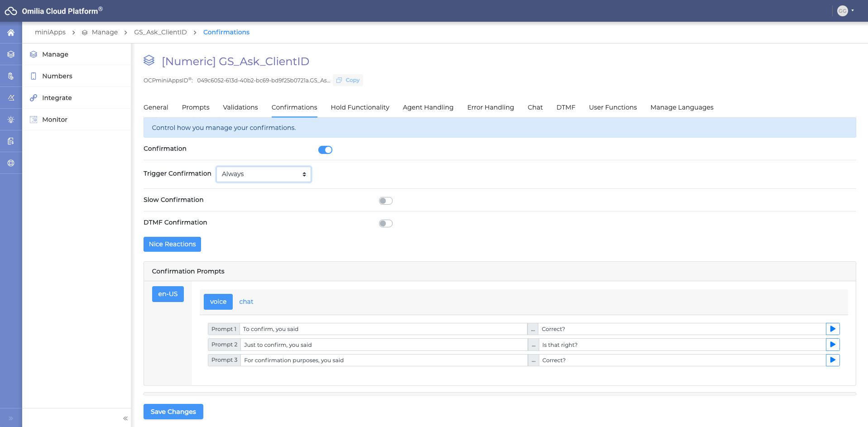Open the home icon in left rail
The height and width of the screenshot is (427, 868).
(x=11, y=33)
